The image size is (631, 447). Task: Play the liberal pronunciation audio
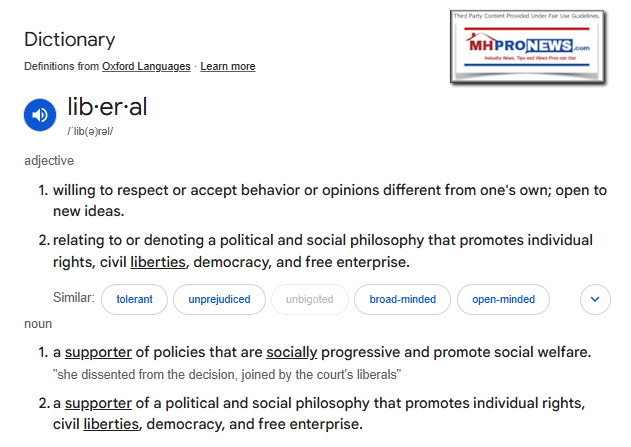coord(40,115)
